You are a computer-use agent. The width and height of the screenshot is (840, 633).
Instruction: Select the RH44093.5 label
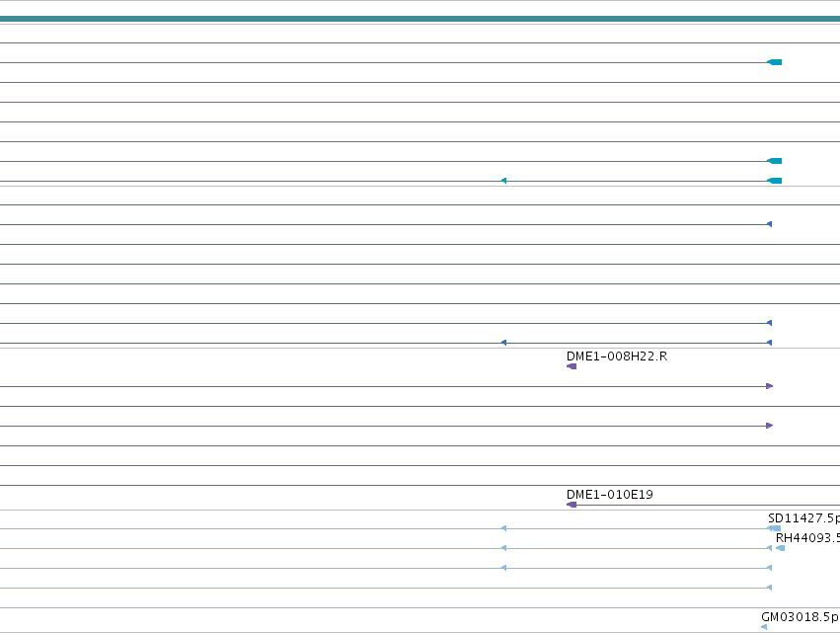click(x=807, y=538)
